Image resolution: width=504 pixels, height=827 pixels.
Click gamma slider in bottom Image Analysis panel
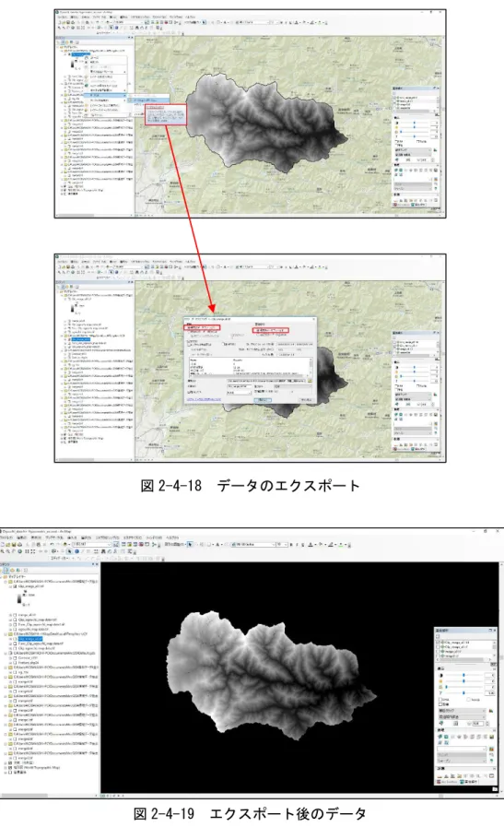(464, 693)
